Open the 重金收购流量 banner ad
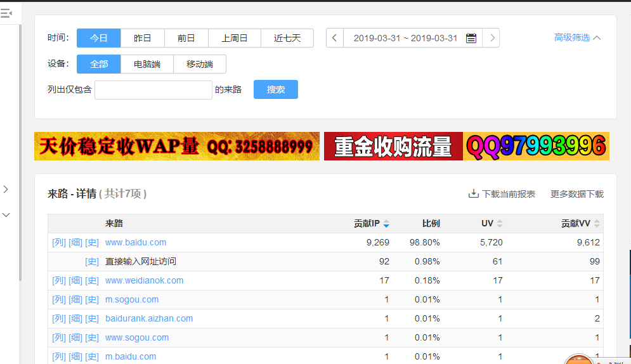 pos(466,146)
